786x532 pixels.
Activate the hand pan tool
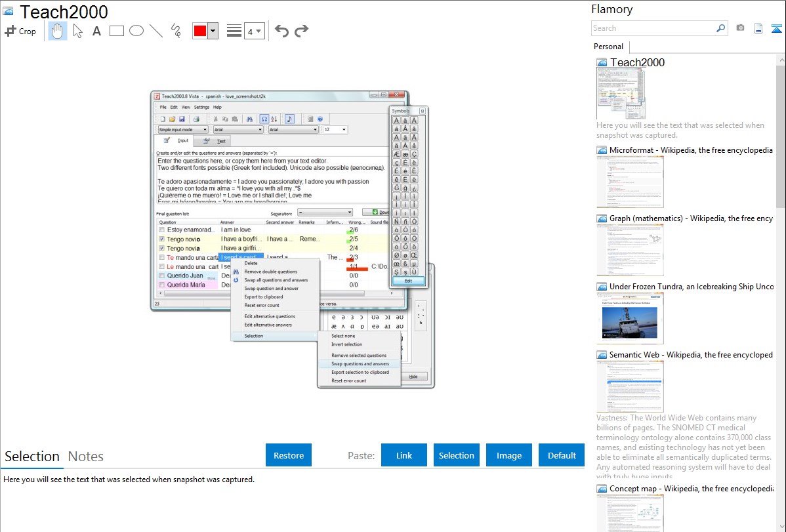57,31
